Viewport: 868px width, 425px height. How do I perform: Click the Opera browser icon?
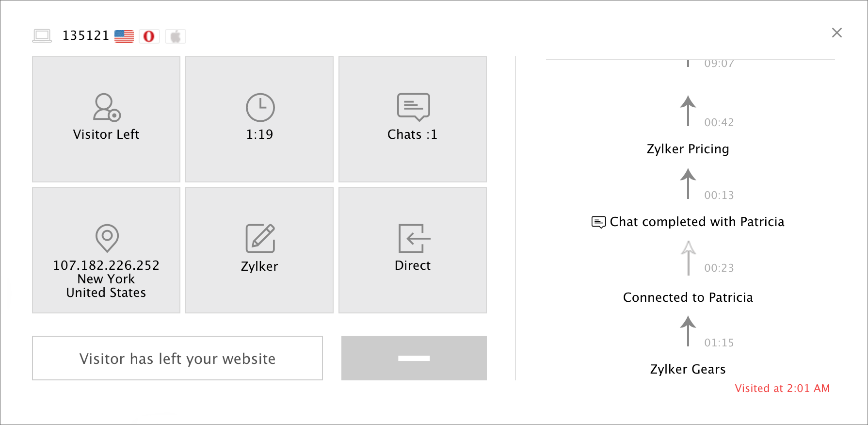pos(149,36)
